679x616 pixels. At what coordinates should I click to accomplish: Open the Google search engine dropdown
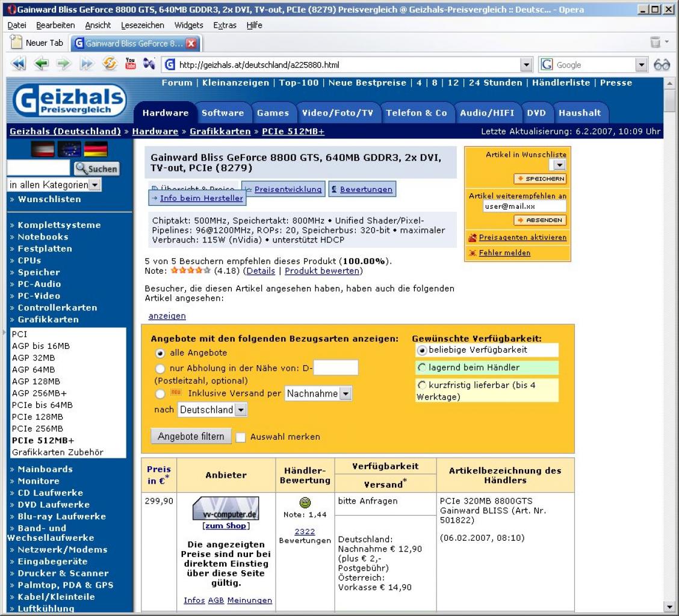(x=642, y=65)
